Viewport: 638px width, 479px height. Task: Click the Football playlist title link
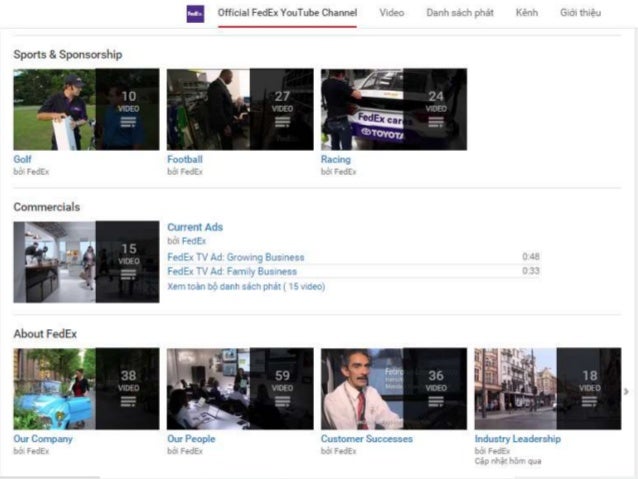pyautogui.click(x=185, y=159)
